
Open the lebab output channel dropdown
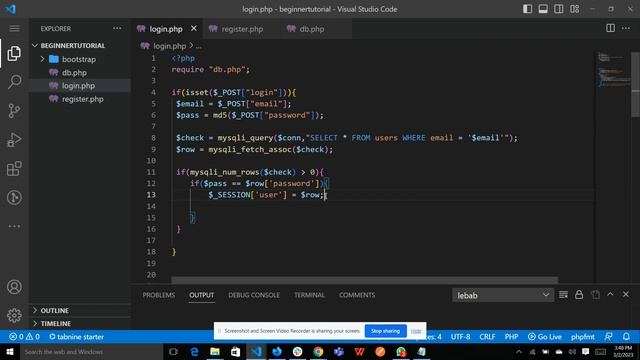point(503,295)
